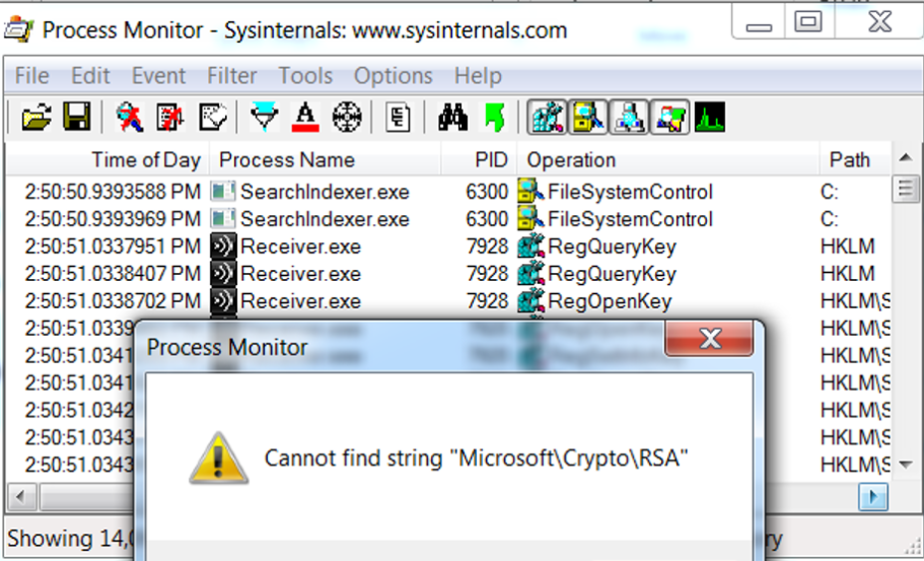Toggle the Autoscroll toolbar icon
Viewport: 924px width, 561px height.
click(x=171, y=117)
